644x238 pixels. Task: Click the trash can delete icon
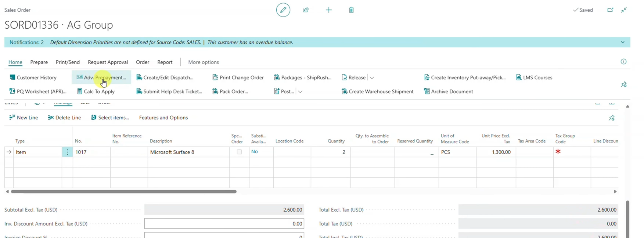click(x=351, y=10)
